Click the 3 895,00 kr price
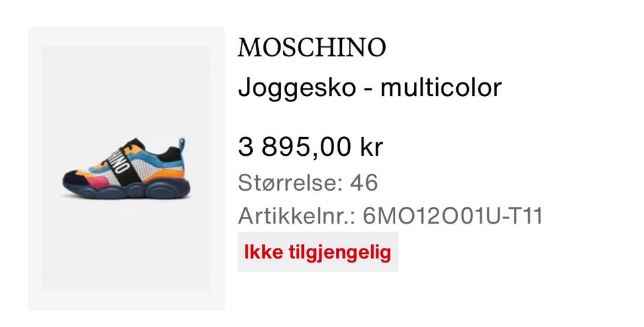The height and width of the screenshot is (327, 644). tap(311, 147)
